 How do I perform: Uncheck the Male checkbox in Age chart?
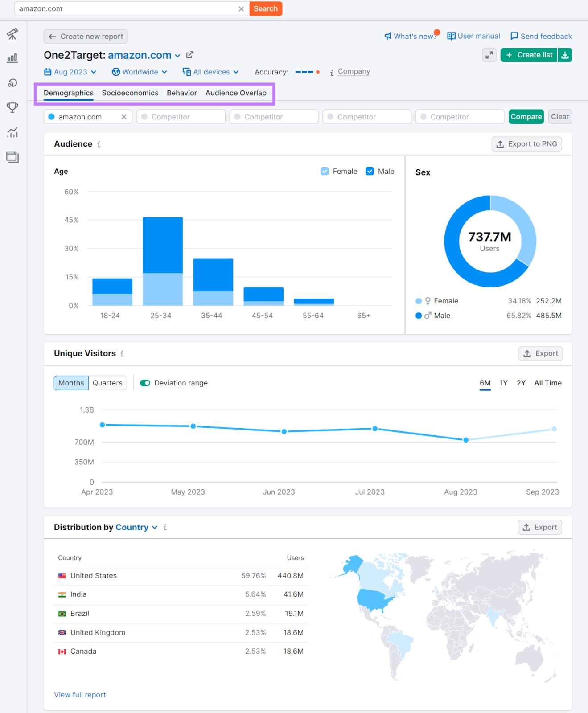[370, 171]
